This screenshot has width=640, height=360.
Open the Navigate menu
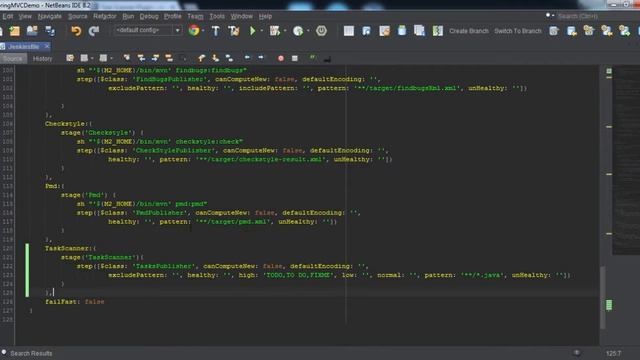click(50, 16)
